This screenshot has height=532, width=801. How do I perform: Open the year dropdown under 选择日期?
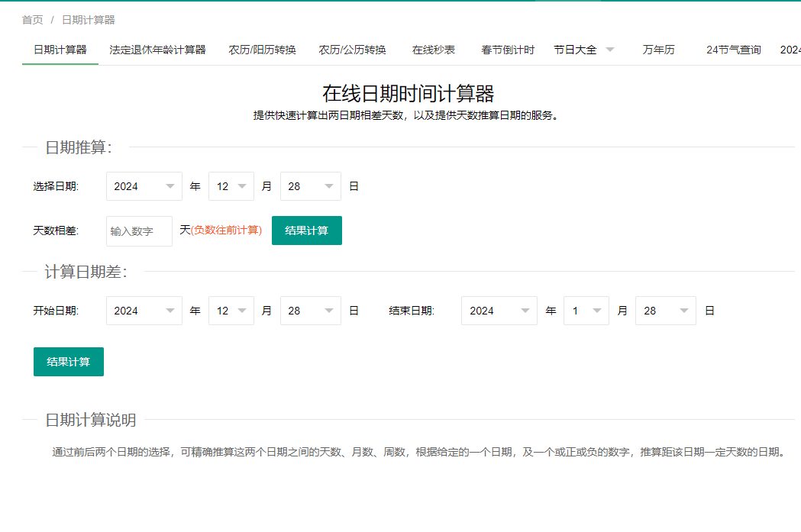(x=144, y=185)
